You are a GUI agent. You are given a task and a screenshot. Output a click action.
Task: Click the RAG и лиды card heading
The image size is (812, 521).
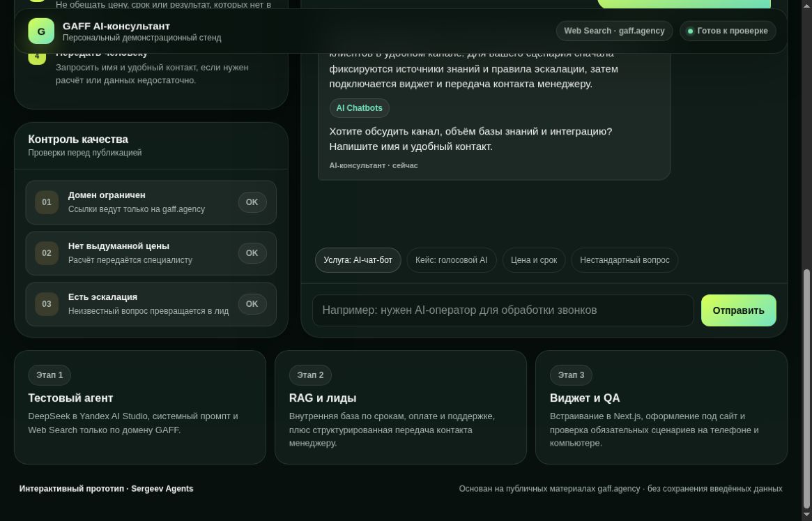(x=323, y=398)
